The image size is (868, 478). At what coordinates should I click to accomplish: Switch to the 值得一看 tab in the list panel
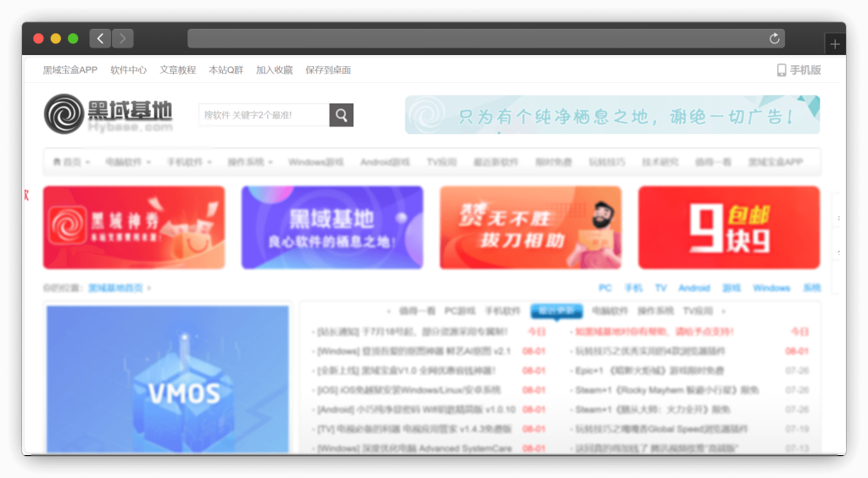(417, 311)
